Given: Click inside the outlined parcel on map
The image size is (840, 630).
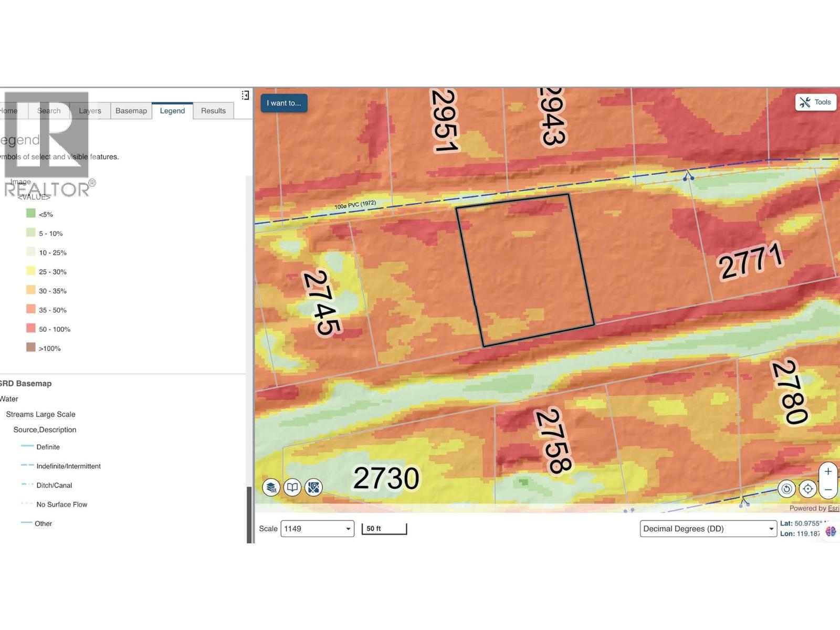Looking at the screenshot, I should (525, 270).
